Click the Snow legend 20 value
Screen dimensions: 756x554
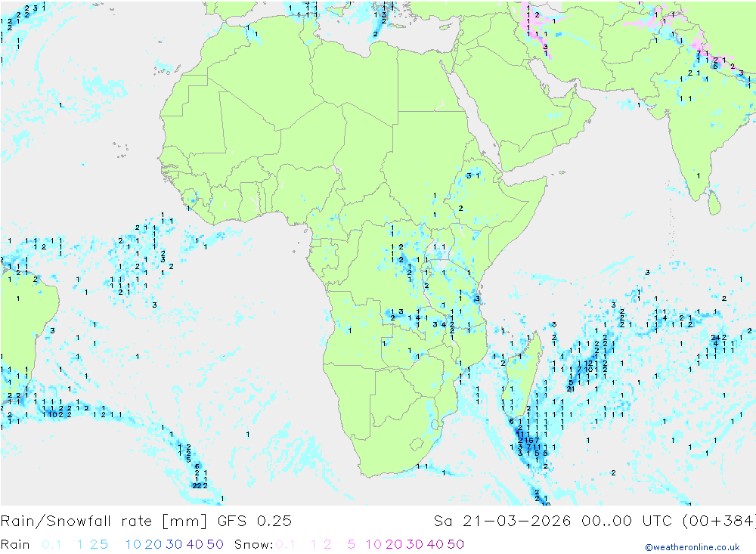click(x=394, y=544)
